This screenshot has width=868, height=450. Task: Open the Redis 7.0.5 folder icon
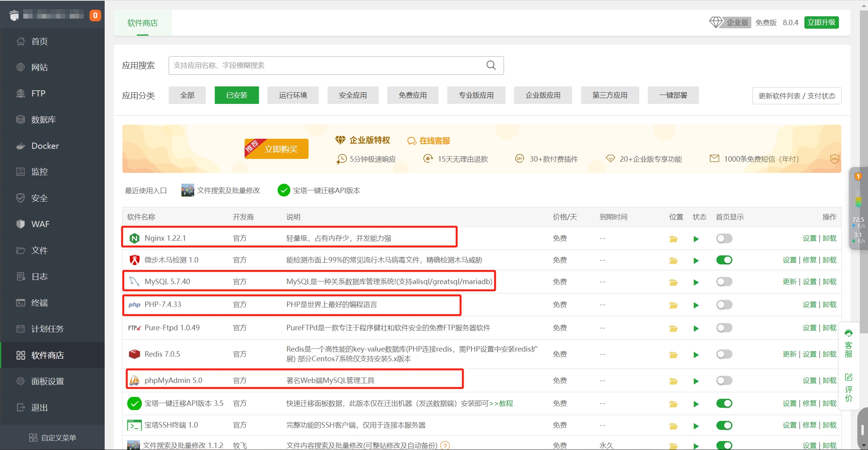pyautogui.click(x=673, y=355)
